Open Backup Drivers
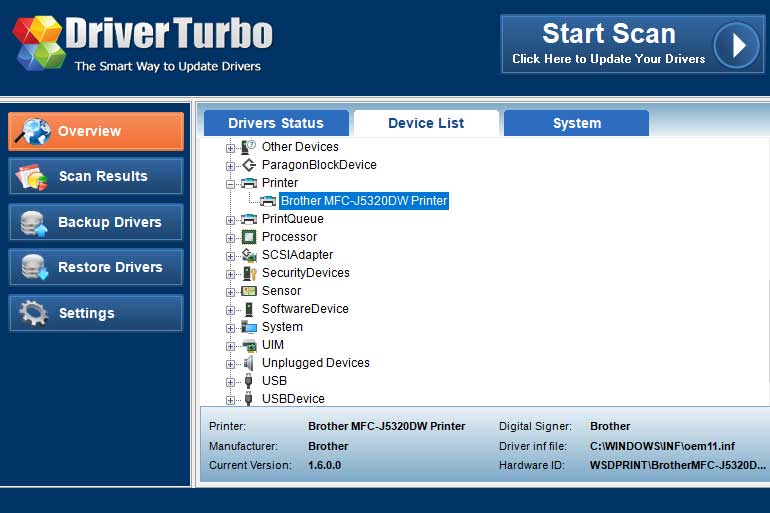Viewport: 770px width, 513px height. click(x=96, y=222)
